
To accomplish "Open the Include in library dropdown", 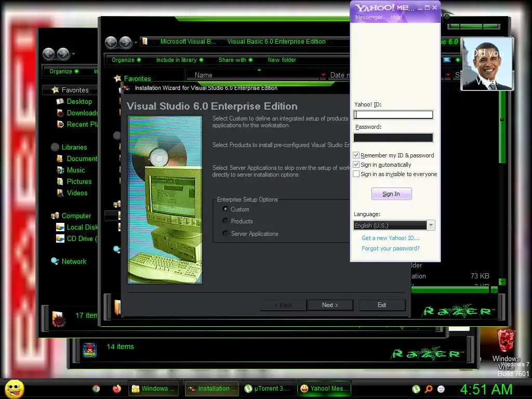I will [179, 60].
